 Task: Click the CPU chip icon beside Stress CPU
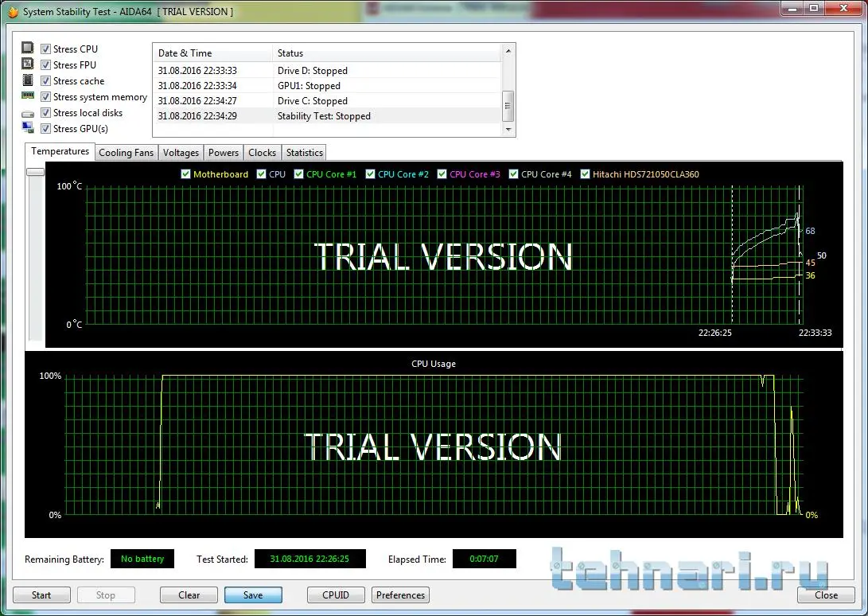[x=28, y=49]
